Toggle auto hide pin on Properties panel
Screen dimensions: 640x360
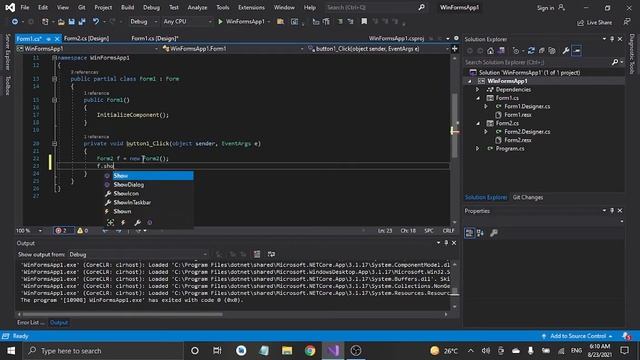click(612, 211)
